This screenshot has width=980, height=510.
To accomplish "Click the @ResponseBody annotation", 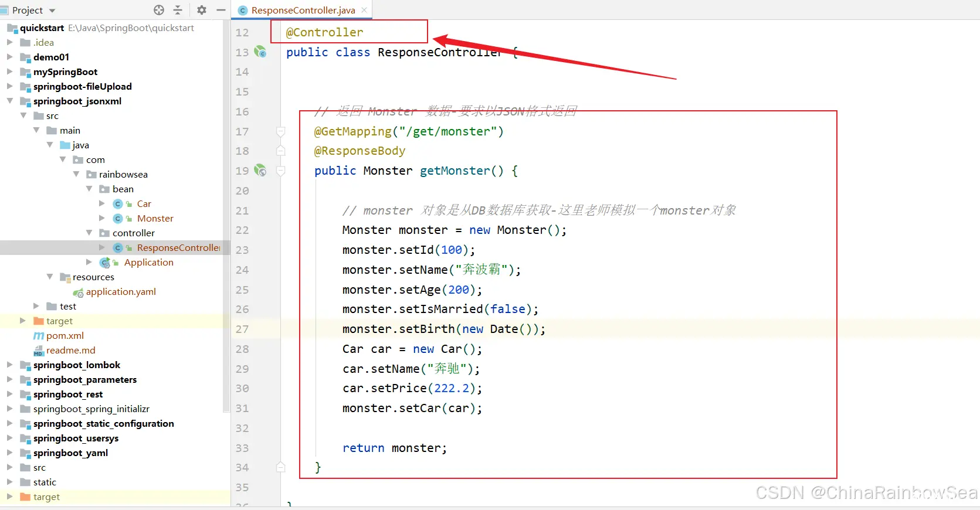I will [x=360, y=151].
